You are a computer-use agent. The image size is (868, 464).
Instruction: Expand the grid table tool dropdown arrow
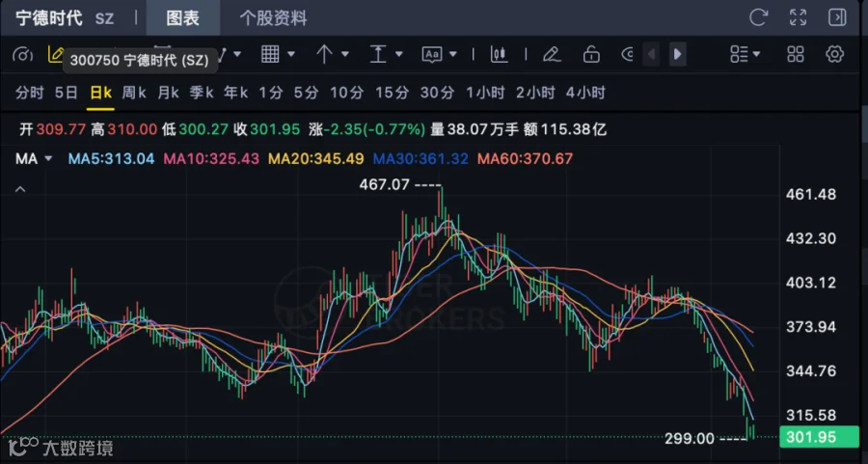pos(290,54)
